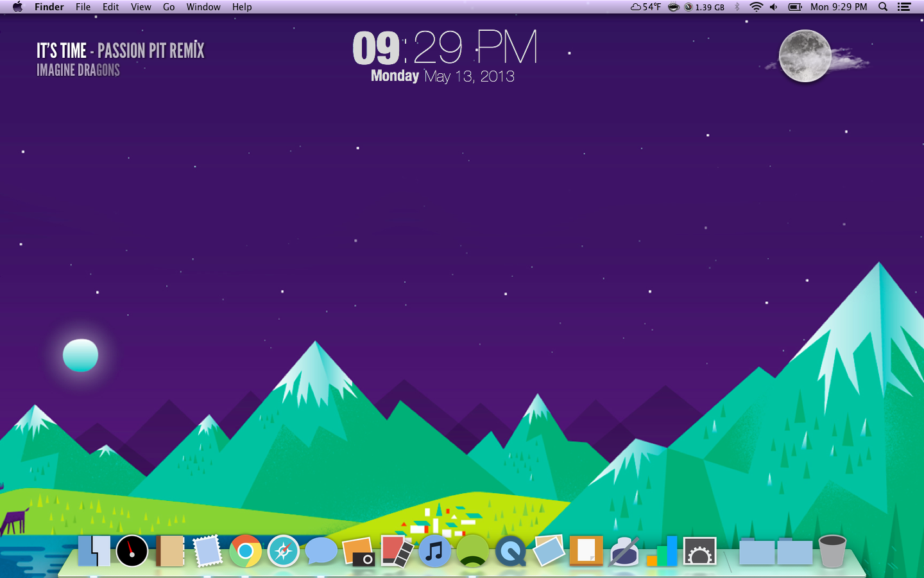The width and height of the screenshot is (924, 578).
Task: Click the Caffeine coffee cup icon
Action: pos(674,7)
